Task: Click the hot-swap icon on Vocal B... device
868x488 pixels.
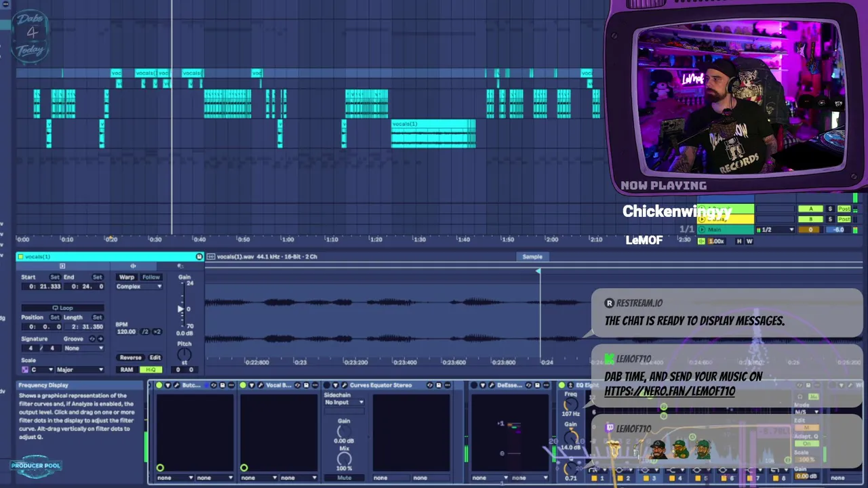Action: (x=298, y=385)
